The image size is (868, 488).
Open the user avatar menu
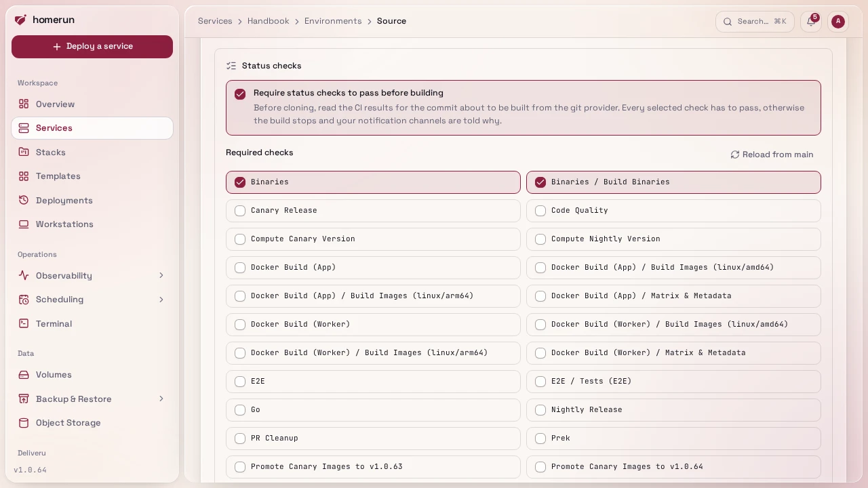(838, 22)
